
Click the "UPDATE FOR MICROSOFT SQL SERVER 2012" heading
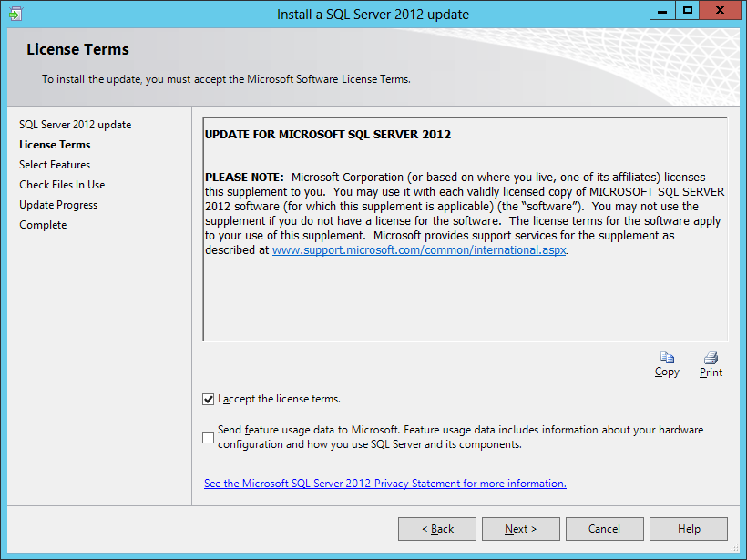(328, 134)
